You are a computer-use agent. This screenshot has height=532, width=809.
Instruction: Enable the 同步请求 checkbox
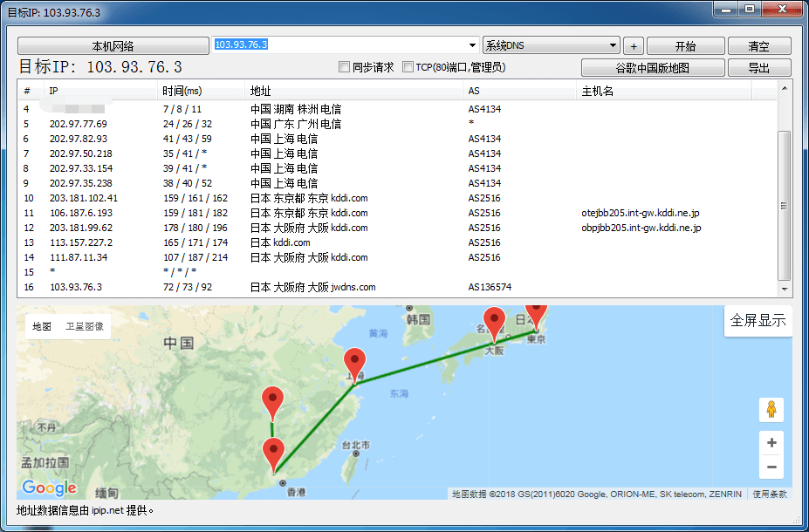point(345,67)
